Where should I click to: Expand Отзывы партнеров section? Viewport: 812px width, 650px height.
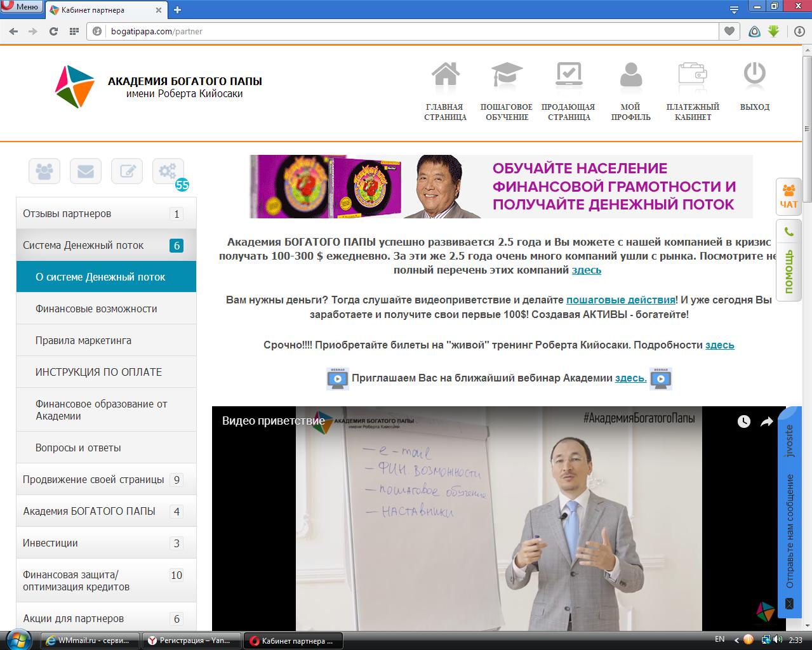click(x=106, y=213)
